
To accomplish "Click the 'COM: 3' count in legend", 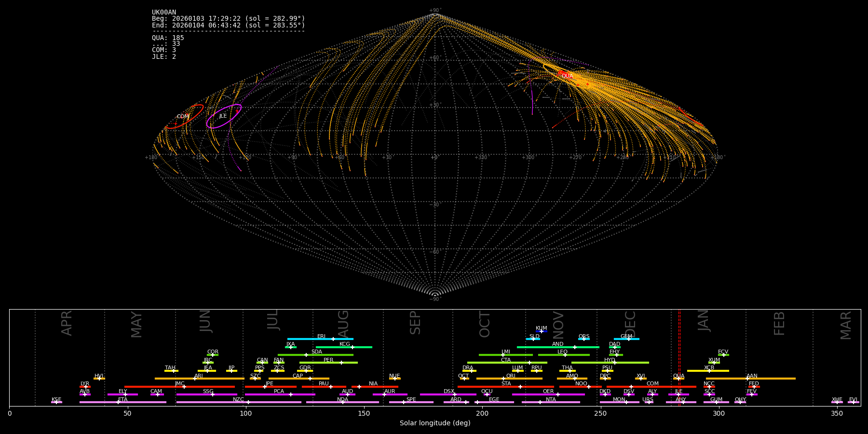I will [164, 50].
